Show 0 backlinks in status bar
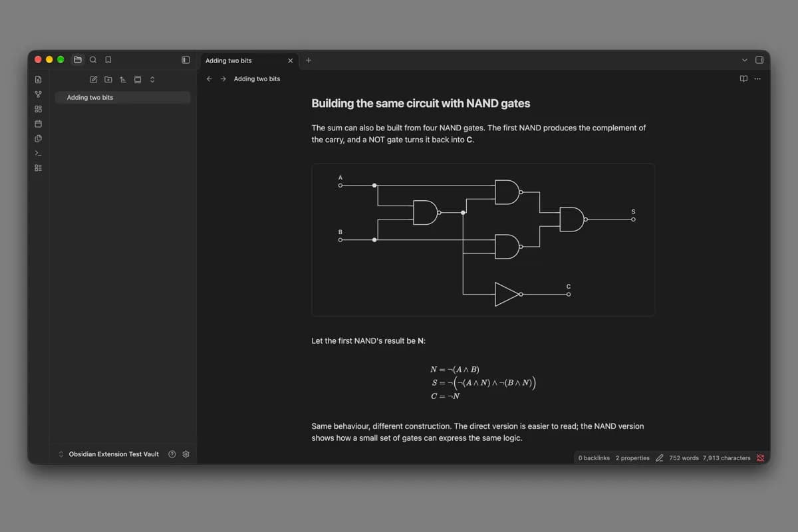The height and width of the screenshot is (532, 798). click(x=594, y=458)
